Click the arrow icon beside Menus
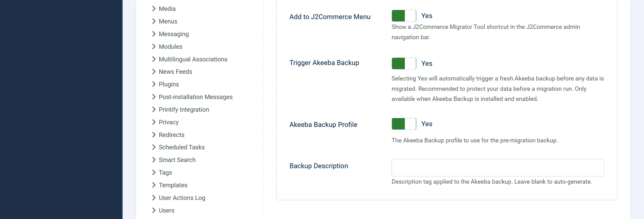The height and width of the screenshot is (219, 644). point(154,21)
